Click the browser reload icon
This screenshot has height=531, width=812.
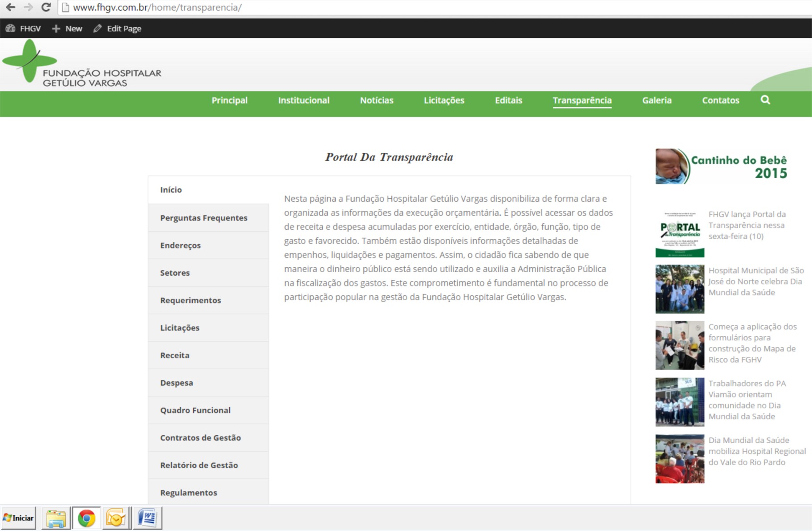point(46,7)
